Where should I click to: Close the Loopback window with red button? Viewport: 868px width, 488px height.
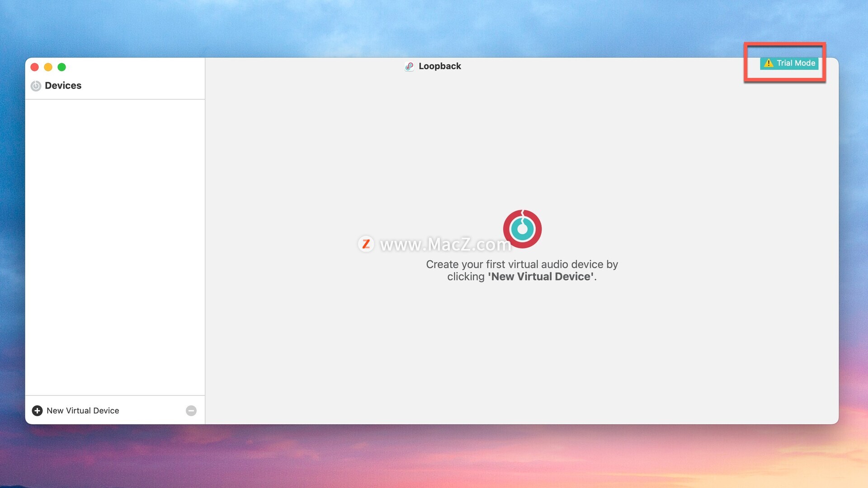pyautogui.click(x=34, y=67)
